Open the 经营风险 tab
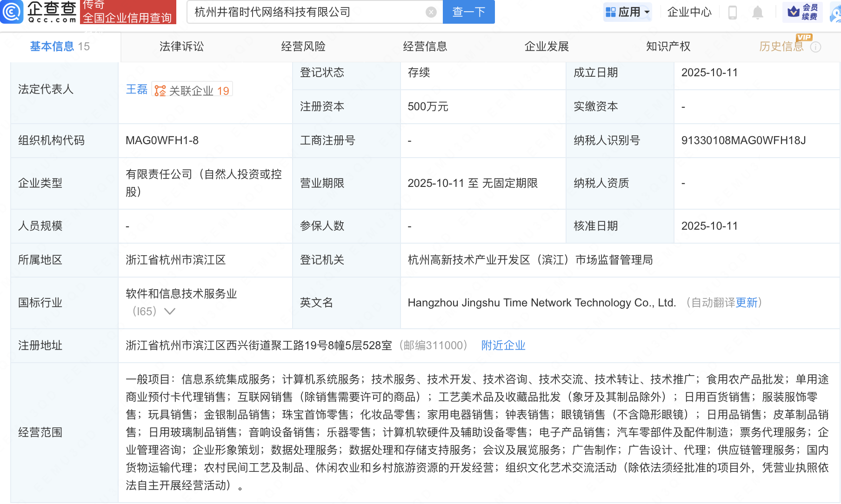Screen dimensions: 841x504 [303, 46]
